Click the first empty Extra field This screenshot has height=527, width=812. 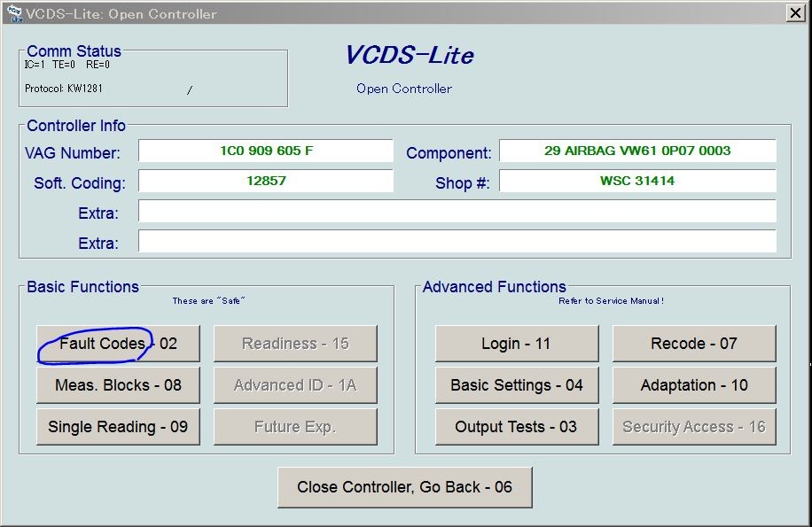point(457,211)
